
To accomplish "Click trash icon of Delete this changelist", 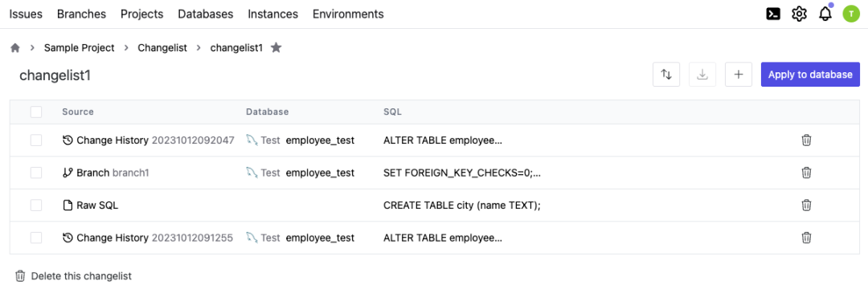I will 20,275.
